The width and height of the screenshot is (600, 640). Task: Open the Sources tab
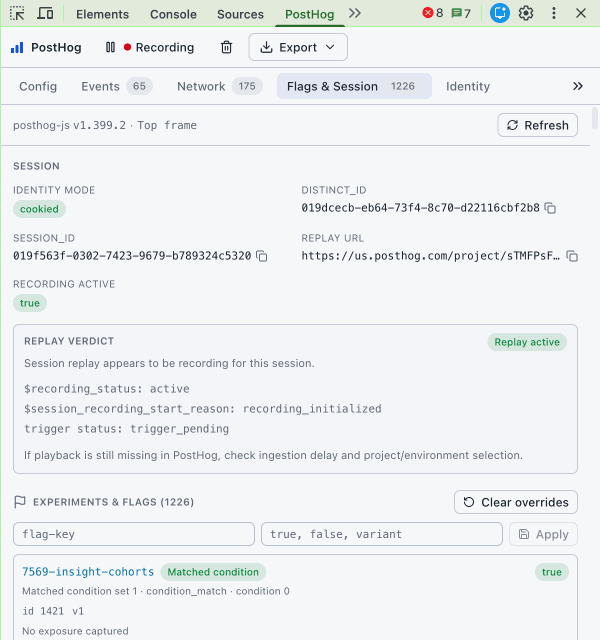pos(240,14)
